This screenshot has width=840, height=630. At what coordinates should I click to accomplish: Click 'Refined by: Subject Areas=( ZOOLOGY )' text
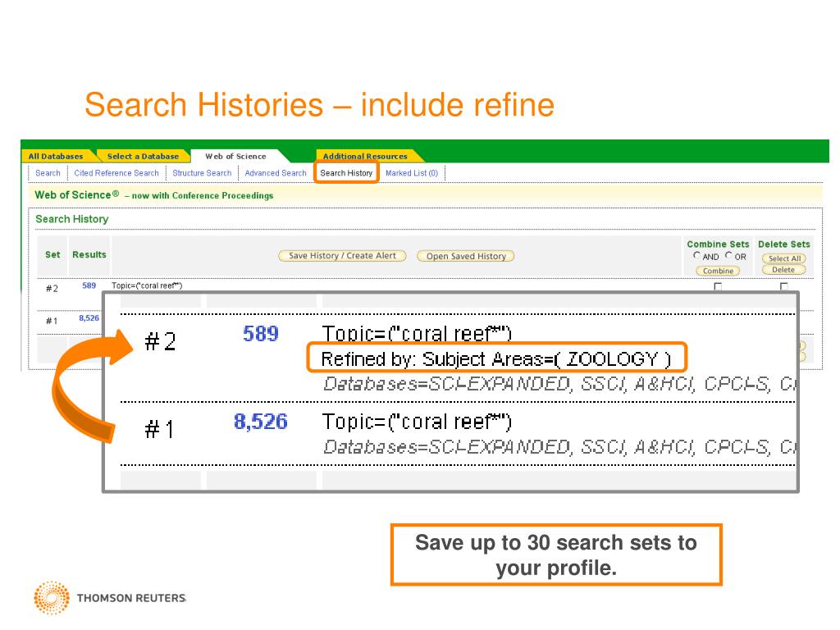pyautogui.click(x=495, y=359)
